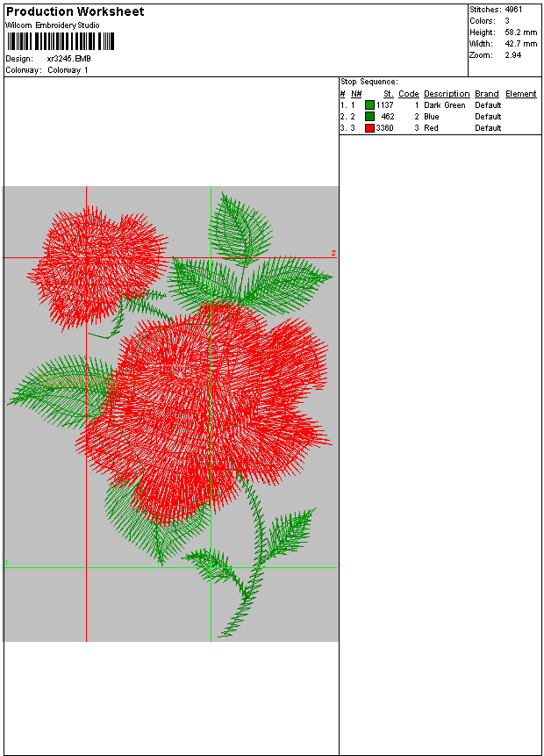The height and width of the screenshot is (756, 544).
Task: Click the Code column header
Action: [408, 94]
